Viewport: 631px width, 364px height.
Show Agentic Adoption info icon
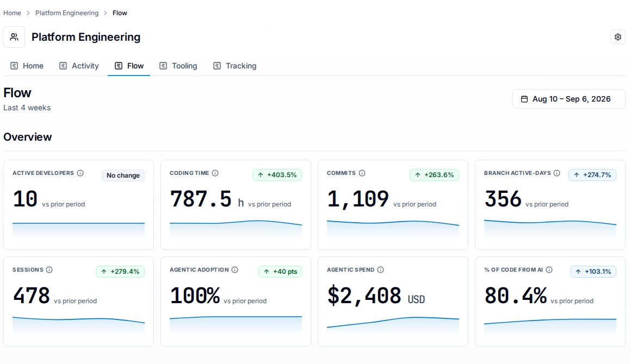[x=235, y=269]
